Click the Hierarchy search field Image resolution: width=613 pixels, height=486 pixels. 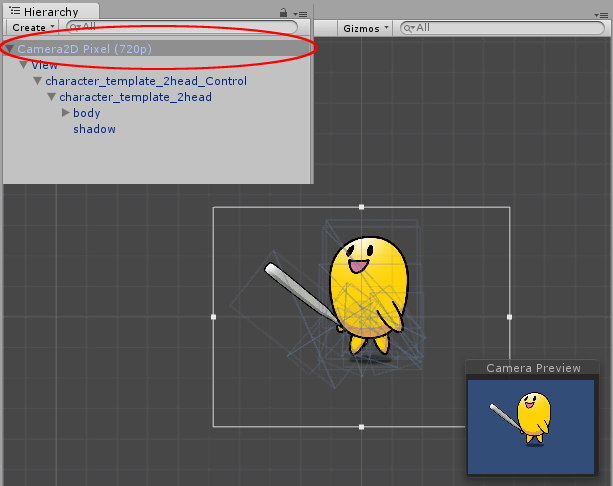click(182, 27)
